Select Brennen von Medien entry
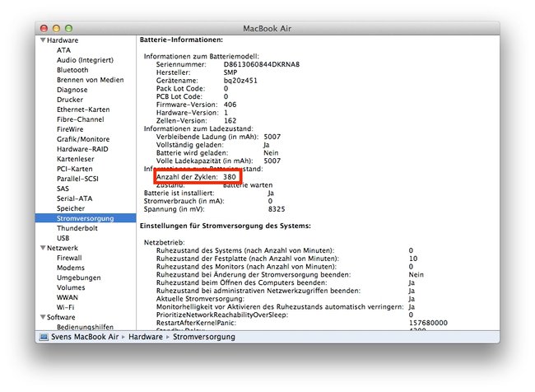The width and height of the screenshot is (535, 392). [90, 80]
